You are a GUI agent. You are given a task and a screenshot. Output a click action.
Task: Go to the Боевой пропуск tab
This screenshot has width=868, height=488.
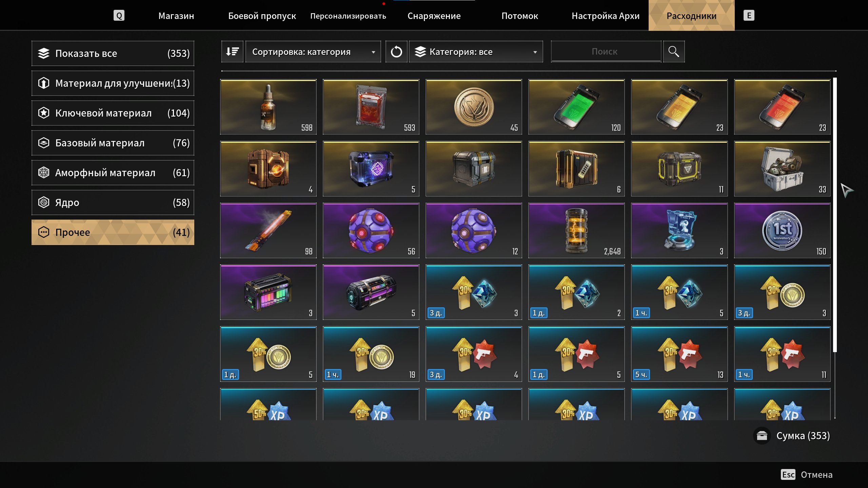coord(262,16)
